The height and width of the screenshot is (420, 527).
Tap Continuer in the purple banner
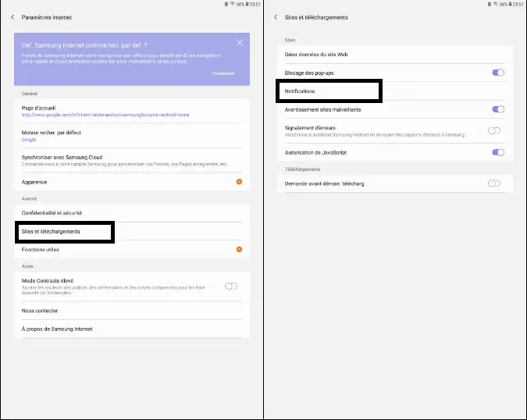tap(223, 73)
